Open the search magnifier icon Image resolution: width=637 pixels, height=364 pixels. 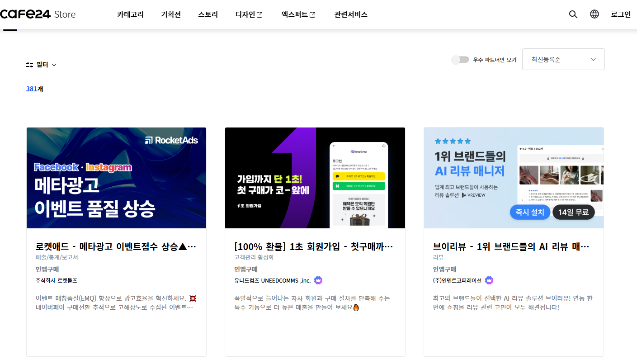point(573,14)
